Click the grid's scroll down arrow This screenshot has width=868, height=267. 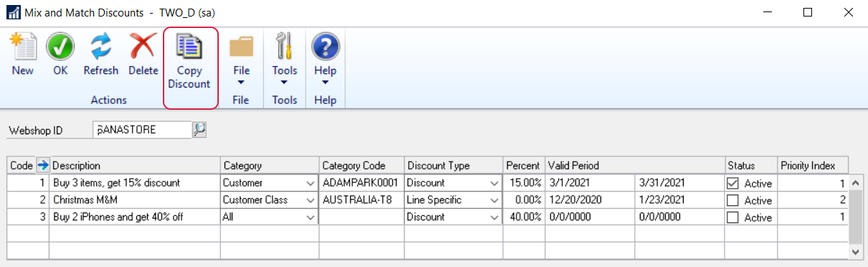point(854,252)
